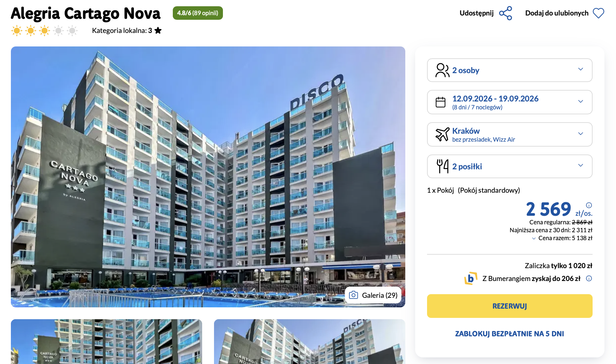The image size is (616, 364).
Task: Open the 2 posiłki meals dropdown
Action: coord(510,166)
